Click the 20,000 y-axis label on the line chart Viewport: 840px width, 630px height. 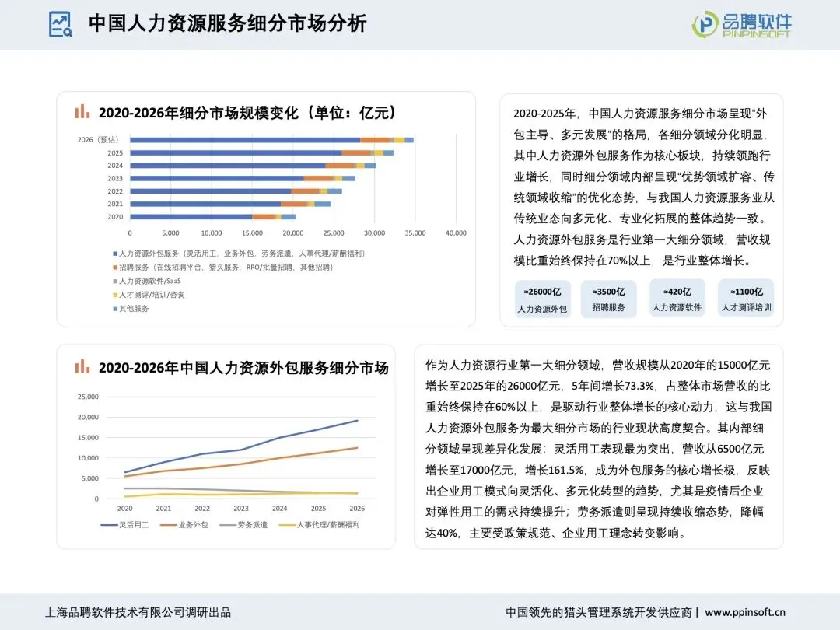point(88,418)
